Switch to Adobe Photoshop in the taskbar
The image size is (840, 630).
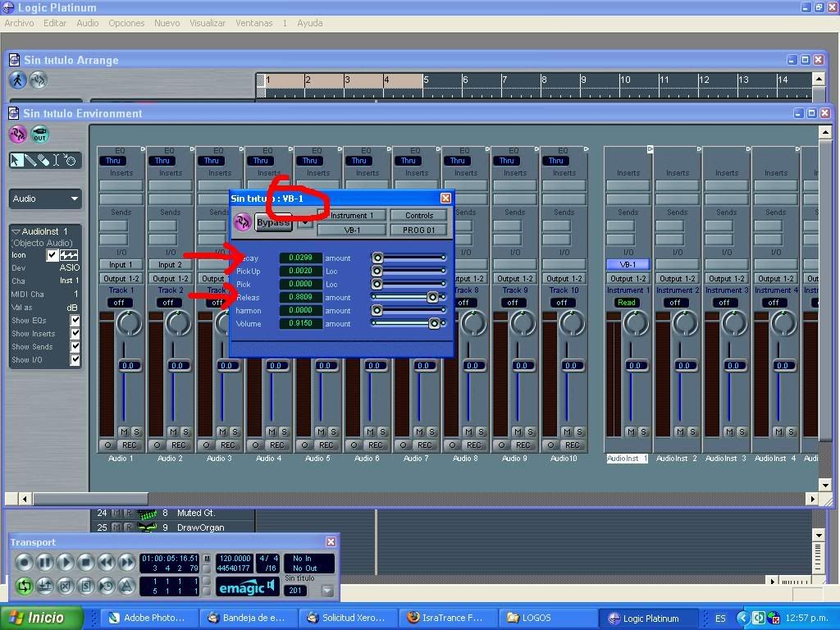click(148, 618)
